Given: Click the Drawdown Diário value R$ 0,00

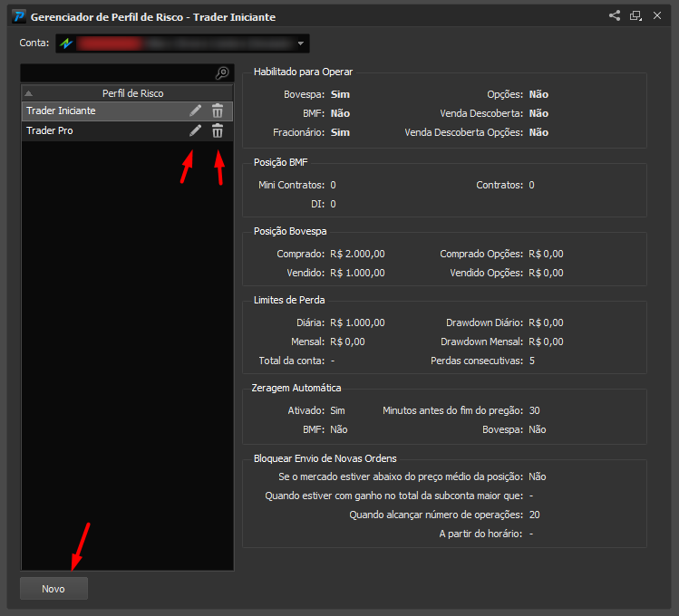Looking at the screenshot, I should 546,322.
